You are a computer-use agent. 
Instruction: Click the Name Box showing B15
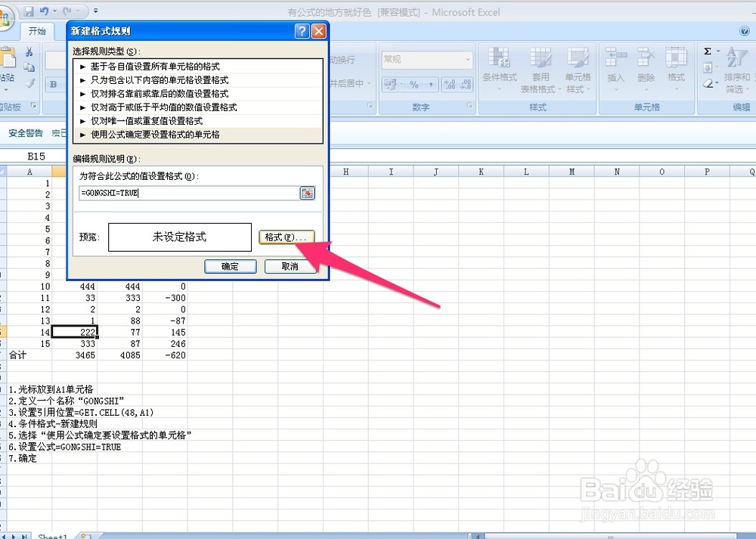point(35,156)
